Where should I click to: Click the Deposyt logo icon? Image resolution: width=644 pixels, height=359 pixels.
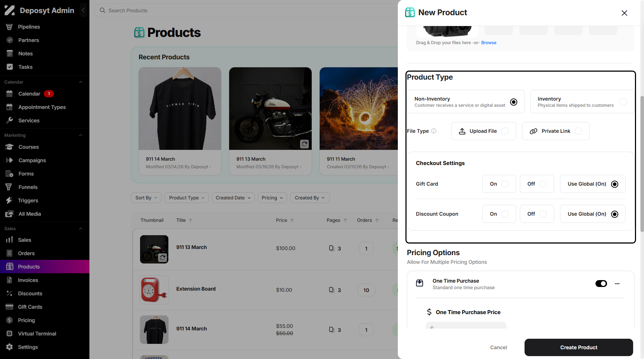click(10, 10)
